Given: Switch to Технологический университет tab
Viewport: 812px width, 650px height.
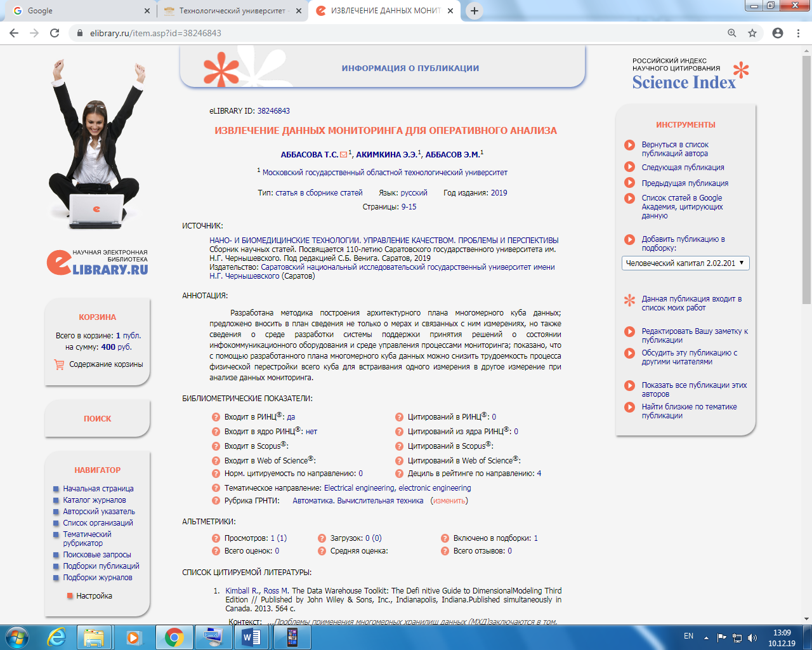Looking at the screenshot, I should click(x=232, y=11).
